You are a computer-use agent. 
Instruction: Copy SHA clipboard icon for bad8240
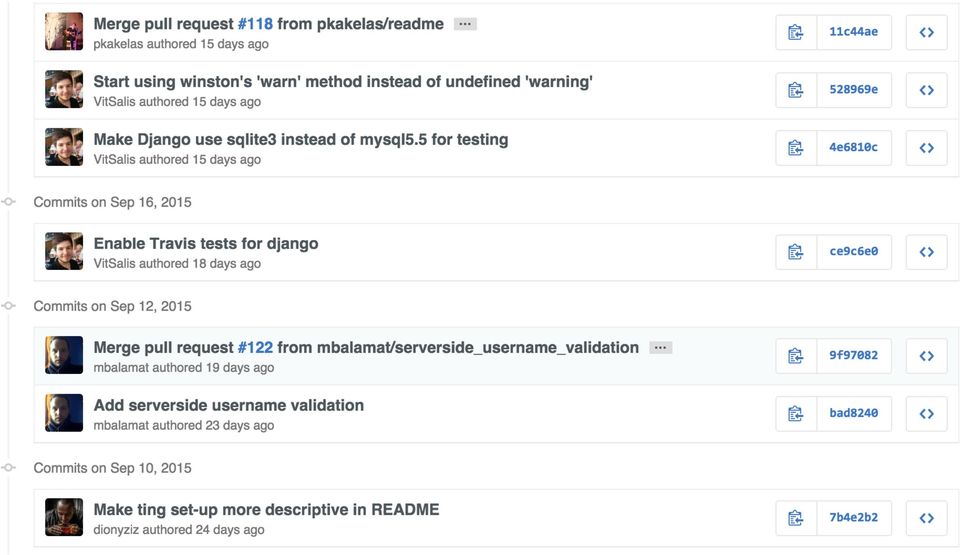pyautogui.click(x=796, y=413)
